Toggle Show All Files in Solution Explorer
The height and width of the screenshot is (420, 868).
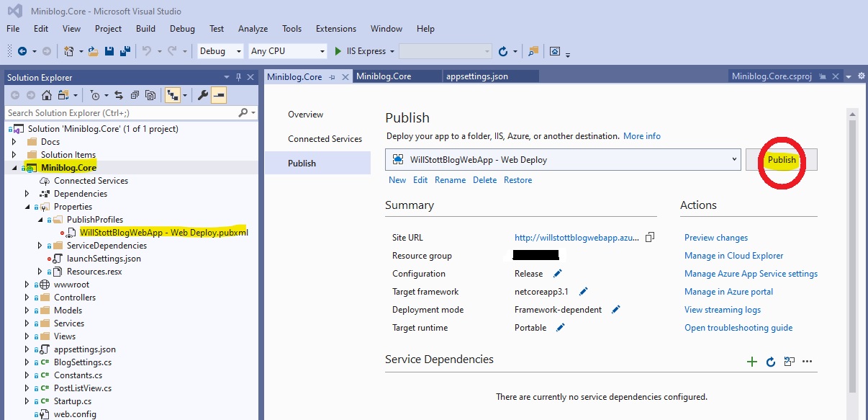point(150,95)
